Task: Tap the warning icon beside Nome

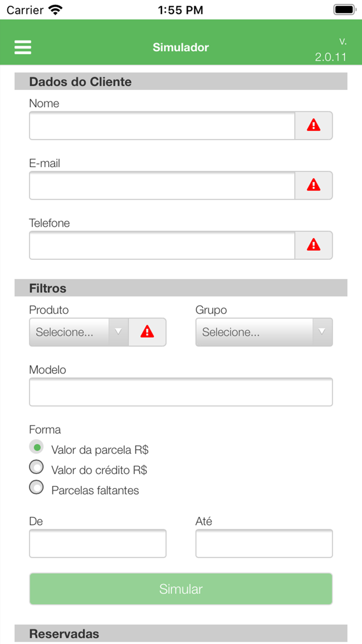Action: click(313, 125)
